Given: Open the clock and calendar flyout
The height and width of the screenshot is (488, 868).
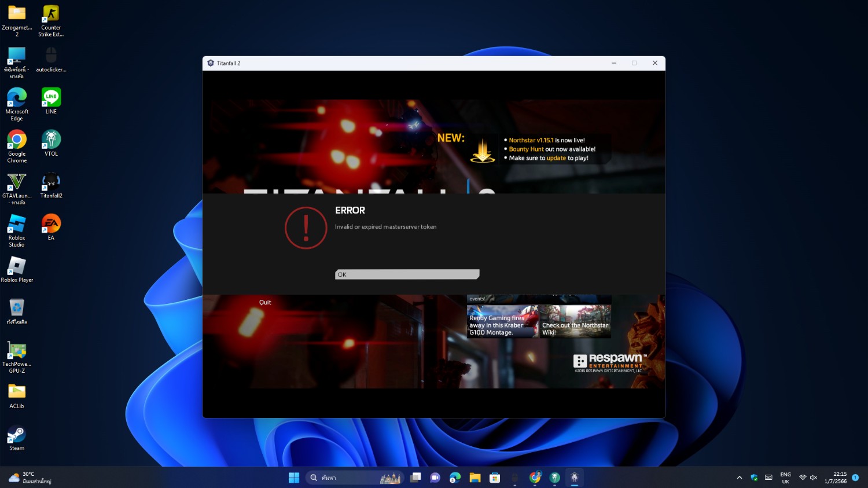Looking at the screenshot, I should click(x=836, y=478).
